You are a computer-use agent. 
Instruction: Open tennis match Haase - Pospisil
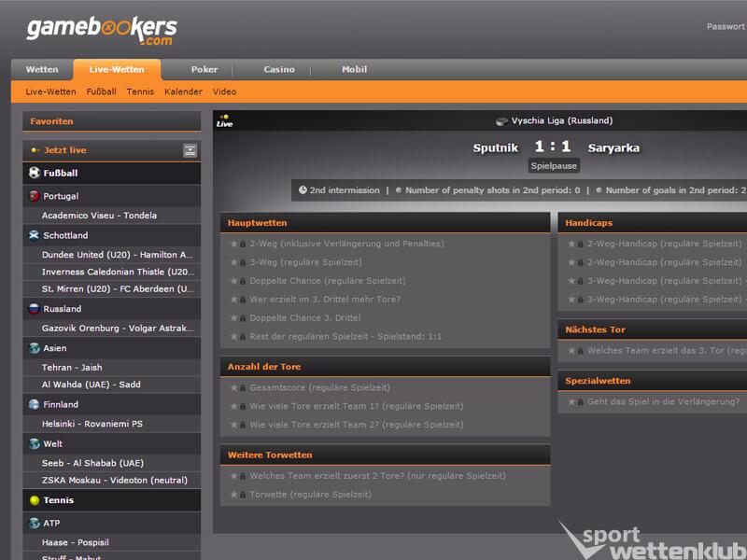(x=111, y=542)
